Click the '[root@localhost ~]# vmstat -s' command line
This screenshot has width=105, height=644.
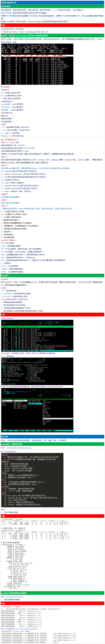click(13, 545)
